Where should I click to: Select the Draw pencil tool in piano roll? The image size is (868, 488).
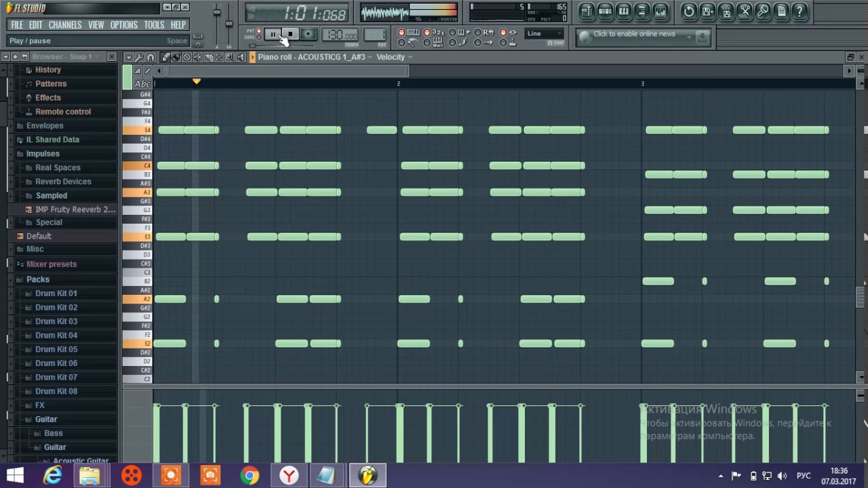pyautogui.click(x=165, y=57)
